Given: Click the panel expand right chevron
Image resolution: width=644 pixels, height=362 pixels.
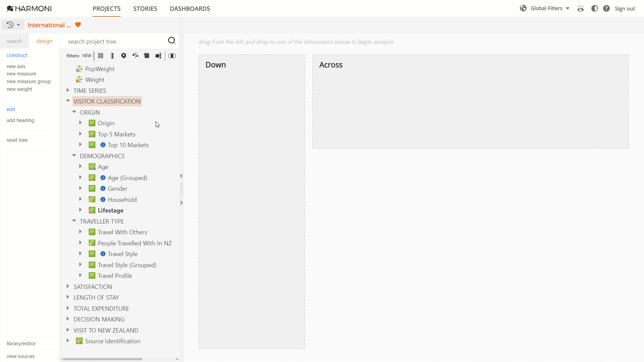Looking at the screenshot, I should 181,203.
